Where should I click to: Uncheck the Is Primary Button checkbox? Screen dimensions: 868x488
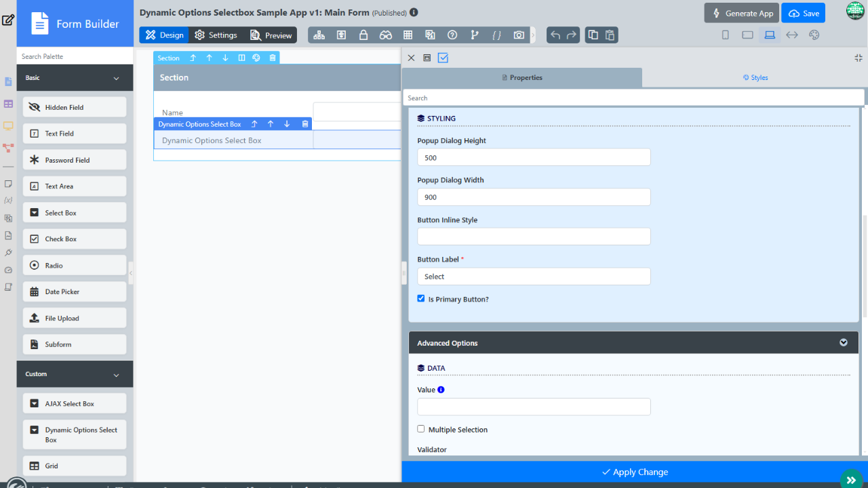pos(421,299)
